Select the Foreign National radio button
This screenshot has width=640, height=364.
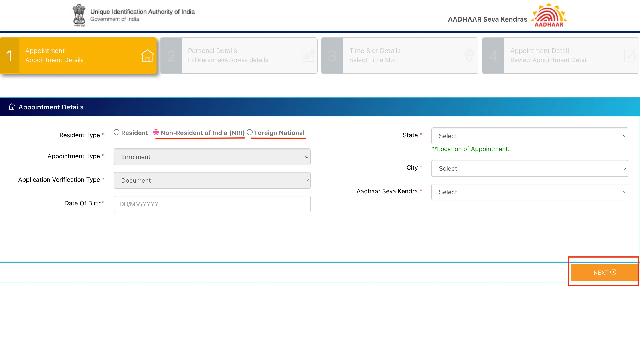pos(250,132)
